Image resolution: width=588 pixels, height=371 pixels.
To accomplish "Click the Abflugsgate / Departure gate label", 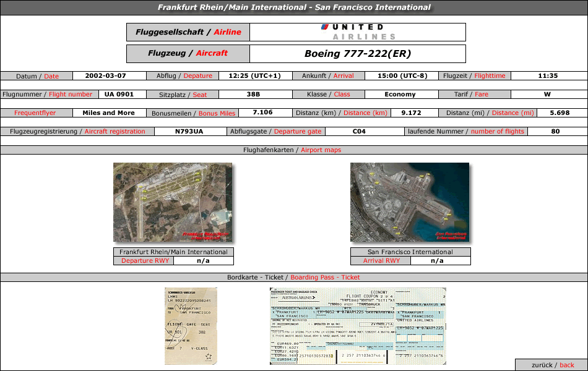I will click(x=275, y=132).
